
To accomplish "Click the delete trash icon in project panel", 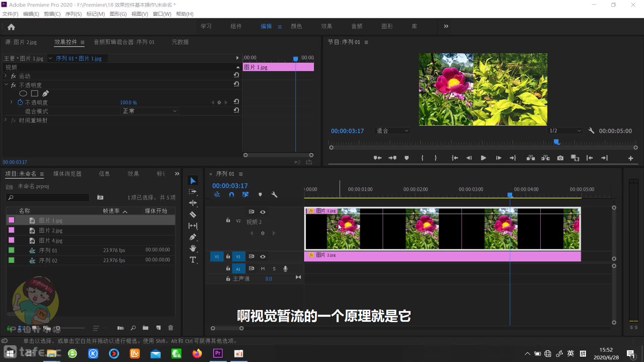I will coord(171,328).
